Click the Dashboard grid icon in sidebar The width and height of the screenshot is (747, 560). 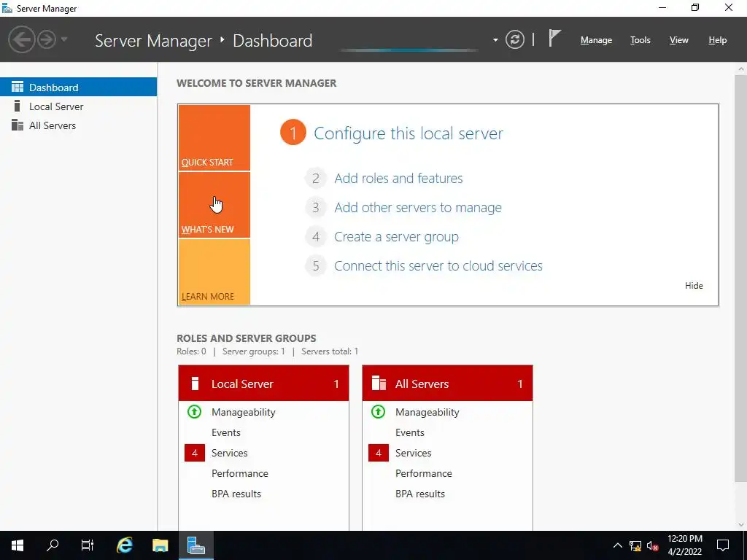coord(18,87)
